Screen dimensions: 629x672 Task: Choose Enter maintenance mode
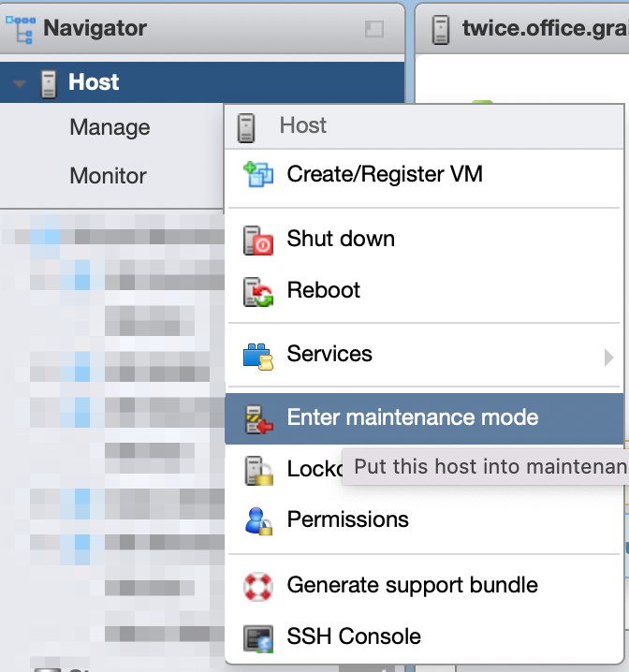pyautogui.click(x=424, y=418)
